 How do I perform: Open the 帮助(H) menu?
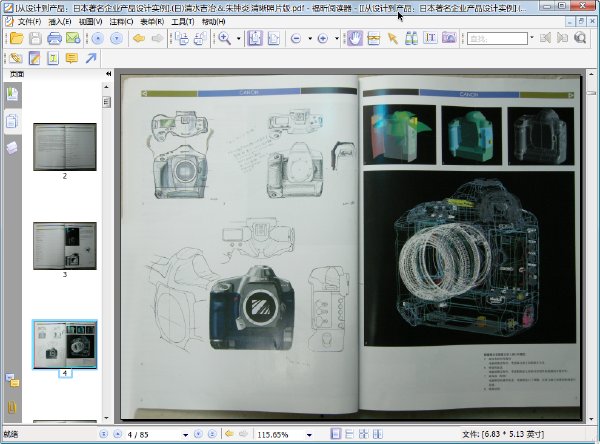click(213, 22)
